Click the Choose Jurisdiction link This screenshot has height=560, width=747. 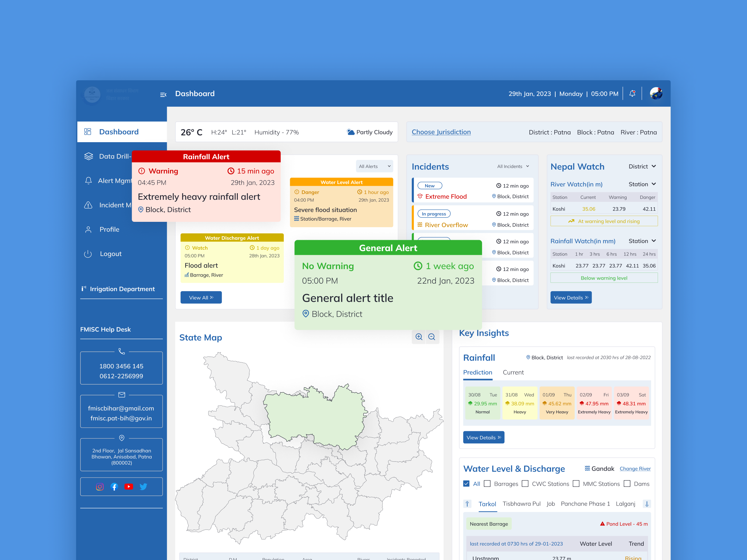tap(441, 132)
